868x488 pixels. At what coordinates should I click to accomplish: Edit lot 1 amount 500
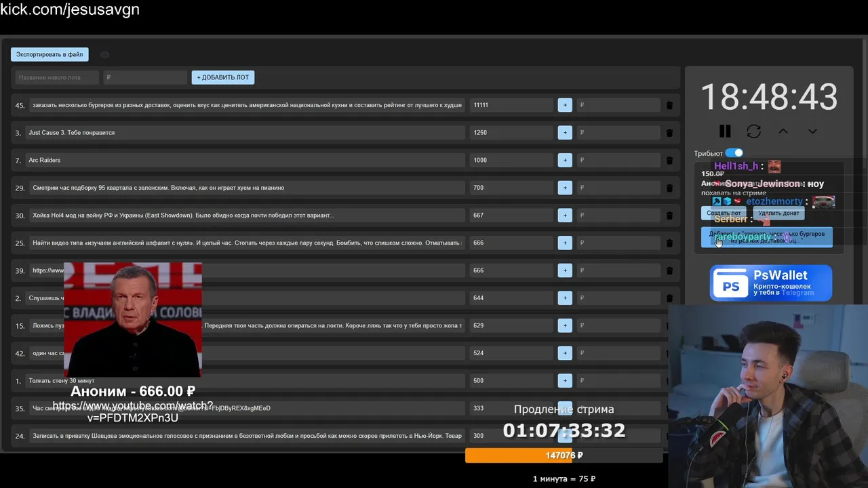point(511,380)
